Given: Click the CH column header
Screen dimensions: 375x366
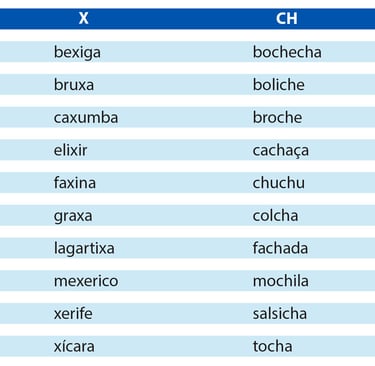Looking at the screenshot, I should (287, 18).
